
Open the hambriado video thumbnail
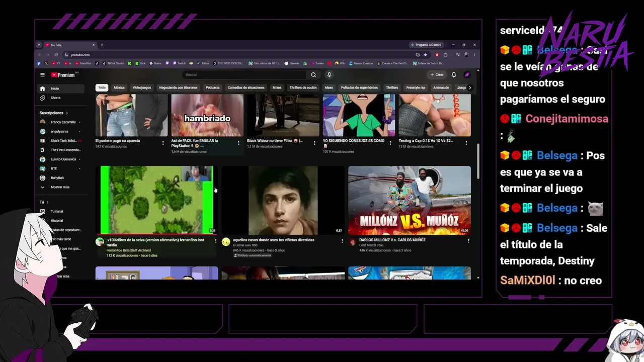207,115
